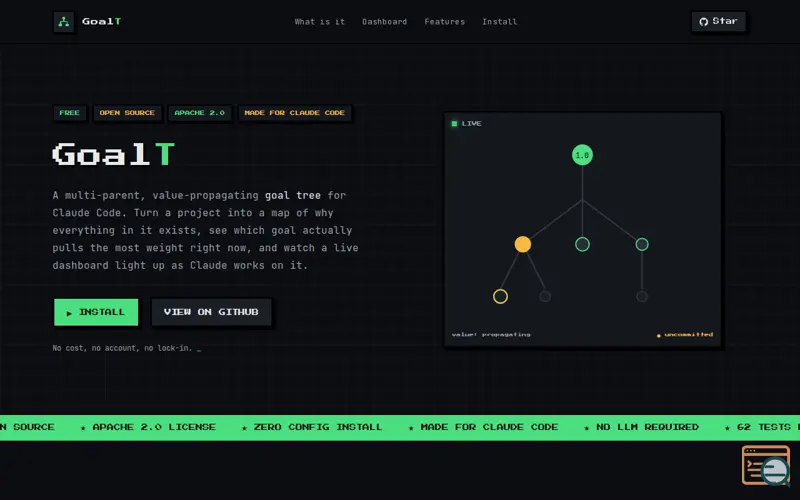Click the GitHub Star button
The image size is (800, 500).
pos(718,21)
